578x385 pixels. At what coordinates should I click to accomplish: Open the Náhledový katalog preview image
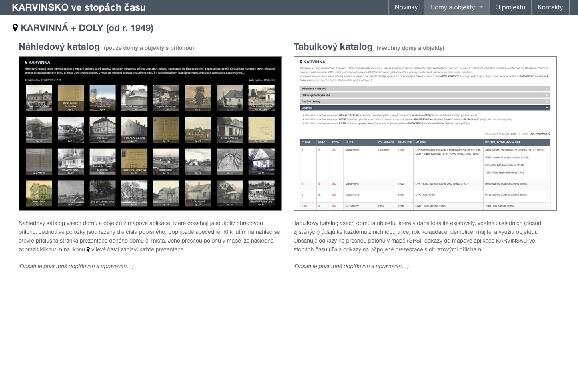(x=150, y=133)
